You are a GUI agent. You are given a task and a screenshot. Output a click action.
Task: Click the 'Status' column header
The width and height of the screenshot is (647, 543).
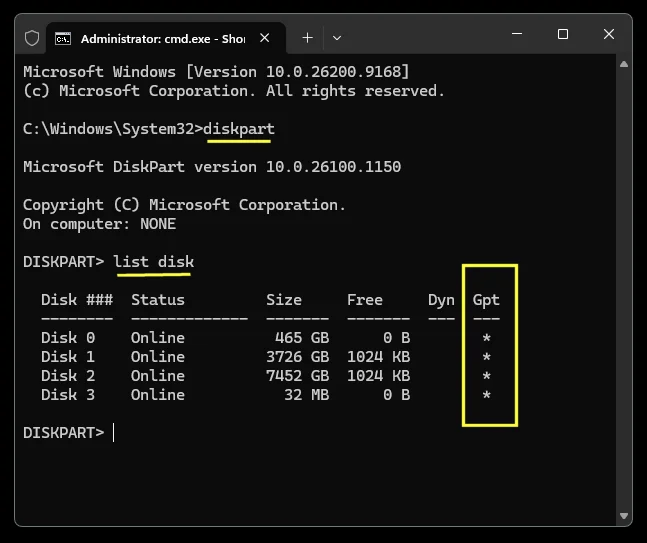point(158,300)
